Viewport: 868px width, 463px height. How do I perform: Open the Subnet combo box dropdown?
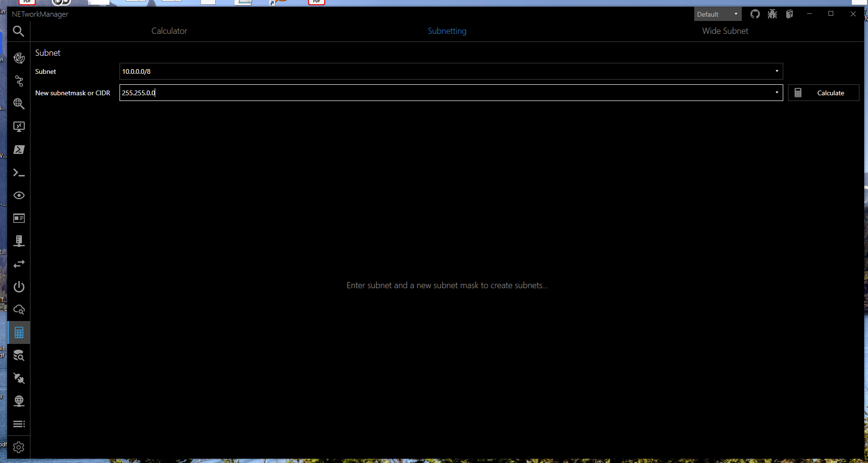click(x=776, y=71)
